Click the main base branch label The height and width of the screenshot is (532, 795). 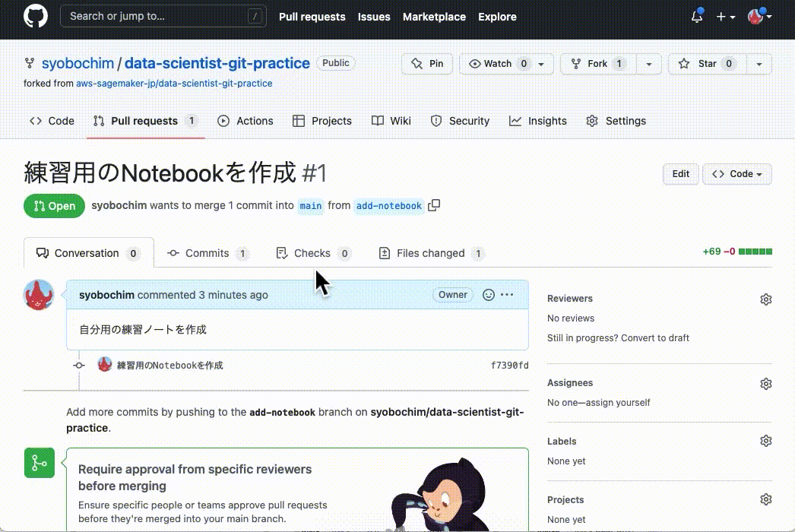pyautogui.click(x=310, y=206)
